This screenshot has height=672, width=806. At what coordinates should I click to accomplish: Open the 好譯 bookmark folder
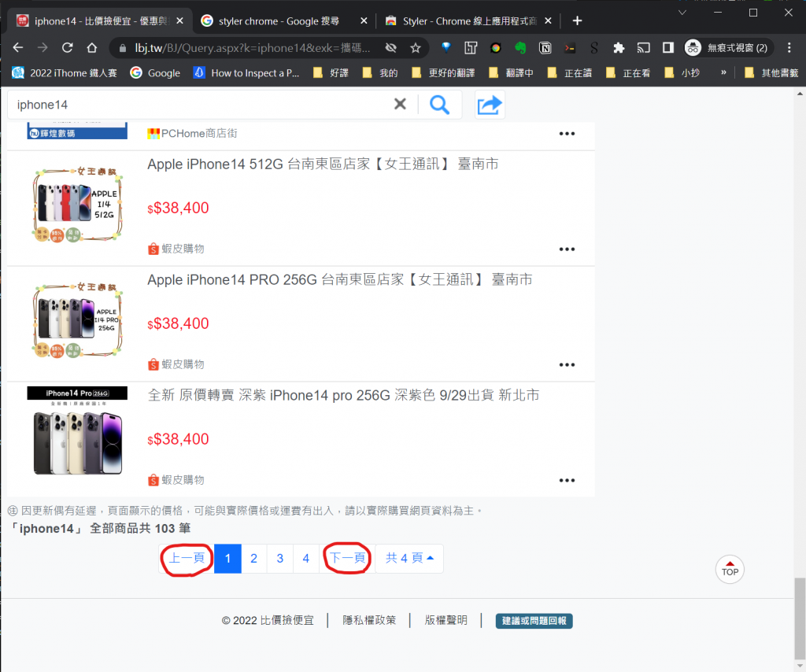tap(331, 73)
